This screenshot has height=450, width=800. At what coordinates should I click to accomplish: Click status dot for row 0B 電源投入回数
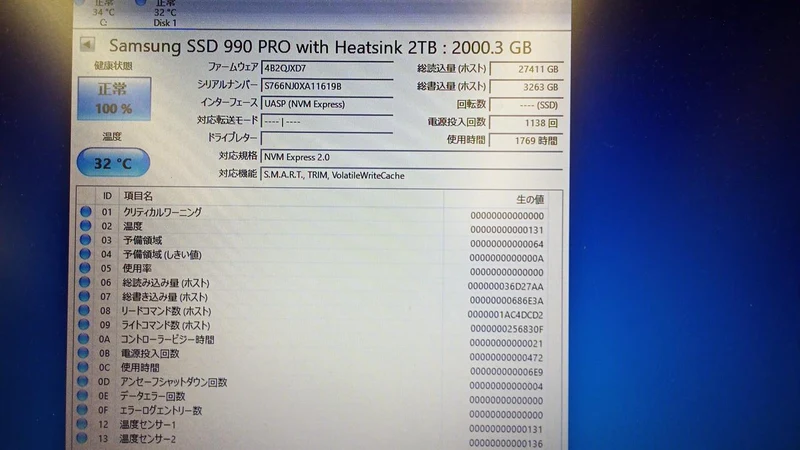83,353
